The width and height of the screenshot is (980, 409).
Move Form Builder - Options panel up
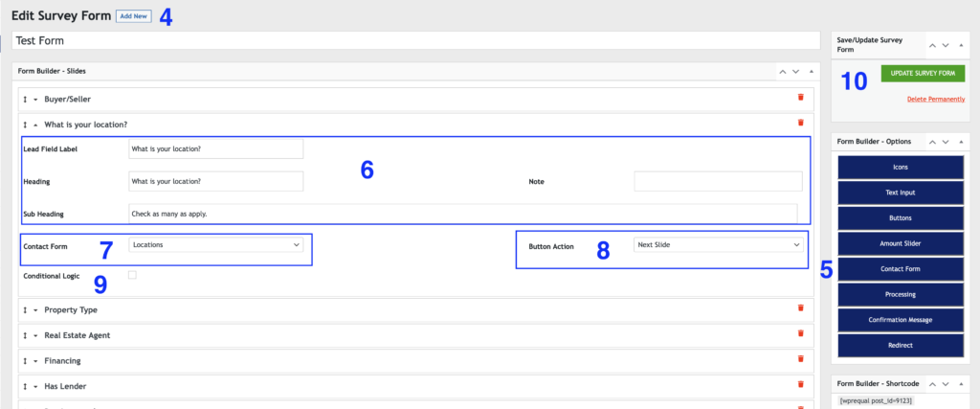coord(932,142)
